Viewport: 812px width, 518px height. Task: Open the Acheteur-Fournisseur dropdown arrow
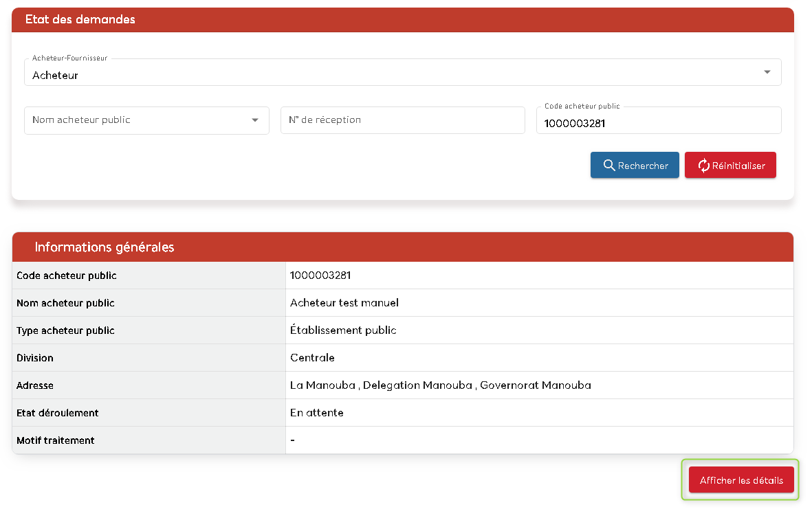pos(767,72)
